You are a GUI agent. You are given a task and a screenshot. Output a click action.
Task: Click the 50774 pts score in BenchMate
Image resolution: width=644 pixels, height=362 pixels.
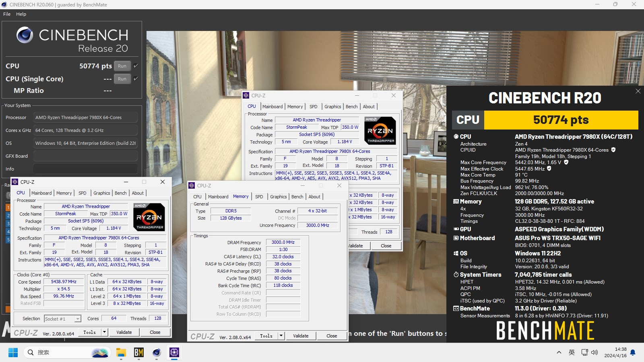click(x=561, y=120)
